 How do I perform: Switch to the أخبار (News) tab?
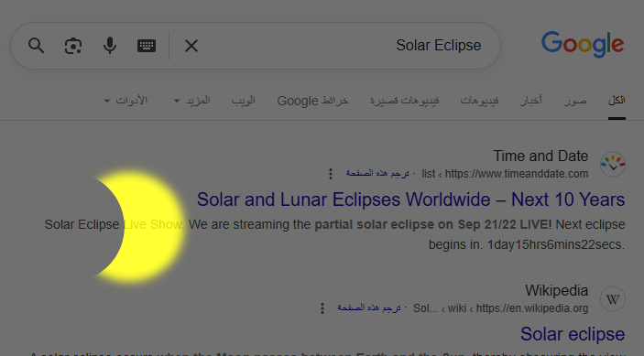[x=531, y=101]
